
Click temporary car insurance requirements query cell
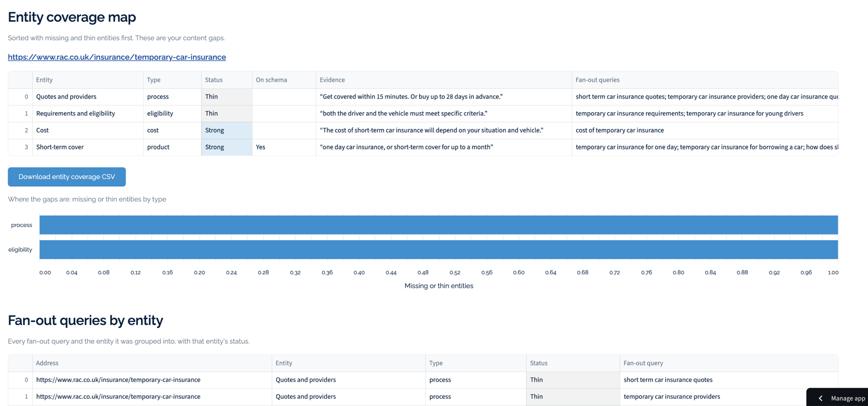click(705, 114)
